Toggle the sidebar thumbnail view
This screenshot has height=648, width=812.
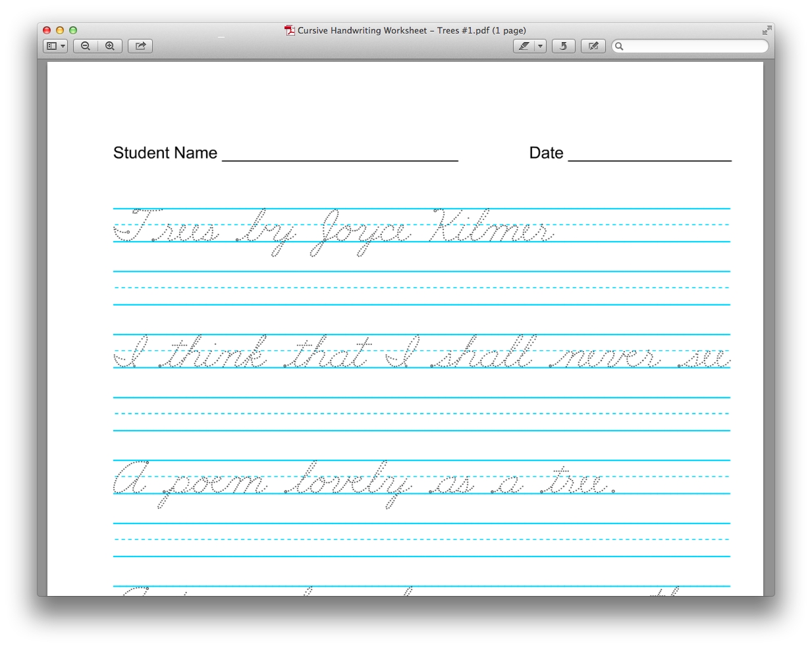51,46
